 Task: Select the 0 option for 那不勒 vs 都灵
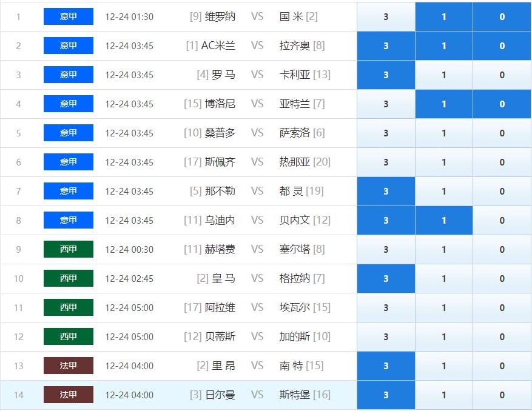[x=502, y=192]
